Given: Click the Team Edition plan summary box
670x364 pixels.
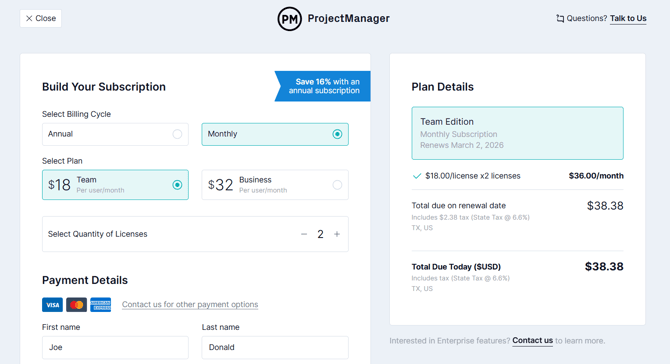Looking at the screenshot, I should click(x=517, y=133).
